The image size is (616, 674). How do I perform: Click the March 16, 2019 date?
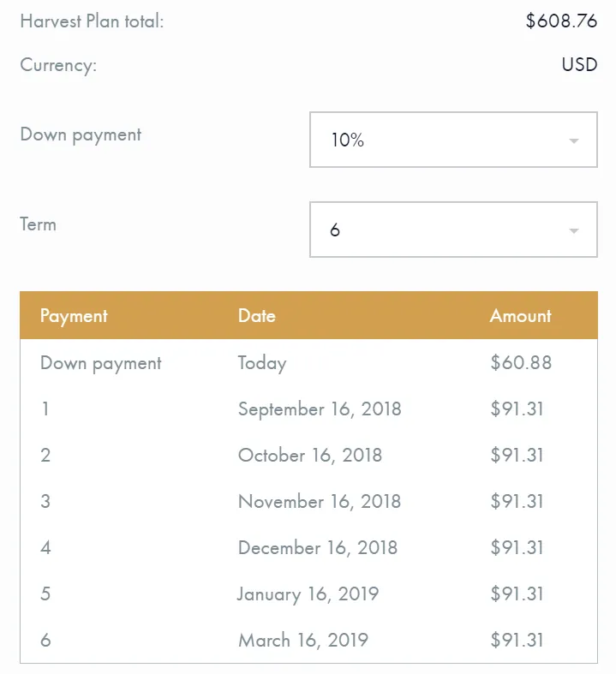tap(303, 640)
